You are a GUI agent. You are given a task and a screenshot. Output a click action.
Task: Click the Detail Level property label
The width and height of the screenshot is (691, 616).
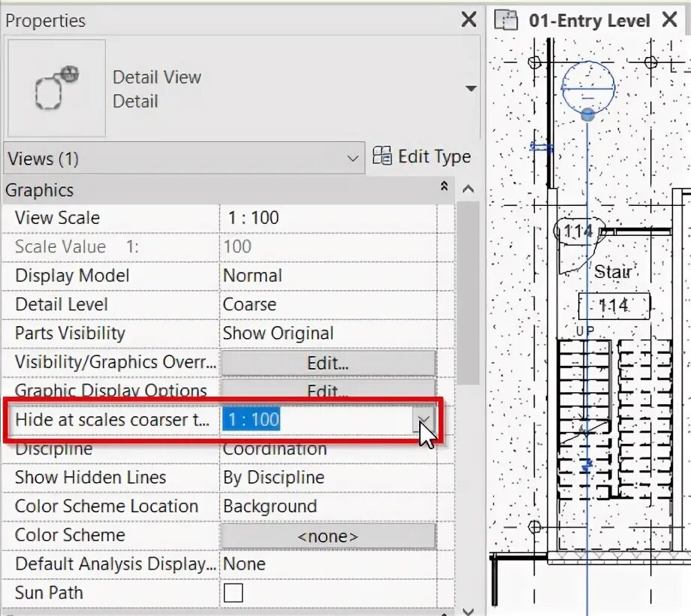point(62,304)
